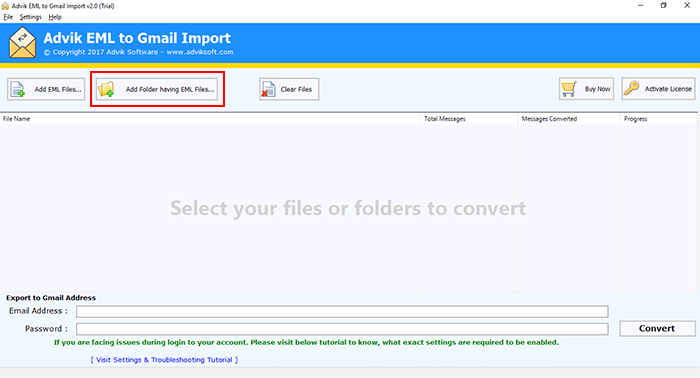Open the File menu
The width and height of the screenshot is (700, 378).
tap(8, 17)
